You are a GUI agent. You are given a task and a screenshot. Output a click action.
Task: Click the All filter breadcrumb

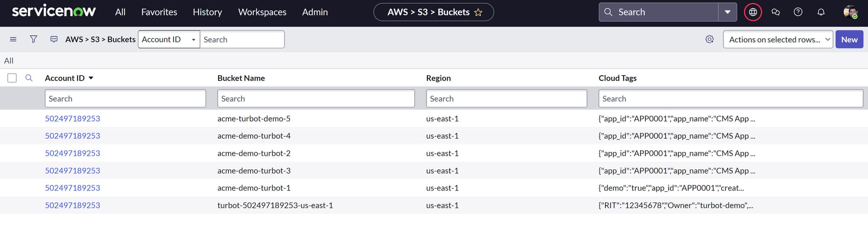[x=9, y=60]
